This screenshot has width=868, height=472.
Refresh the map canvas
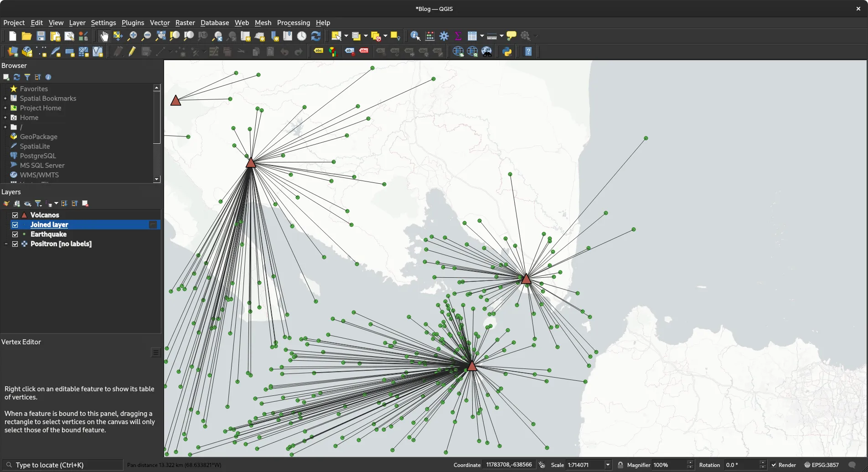tap(316, 36)
